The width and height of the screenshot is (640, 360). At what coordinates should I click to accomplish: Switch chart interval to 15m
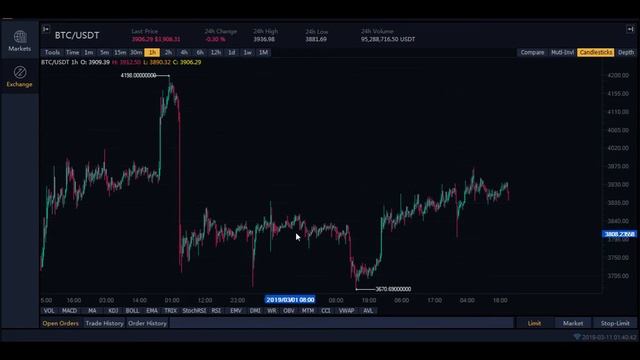click(x=120, y=53)
